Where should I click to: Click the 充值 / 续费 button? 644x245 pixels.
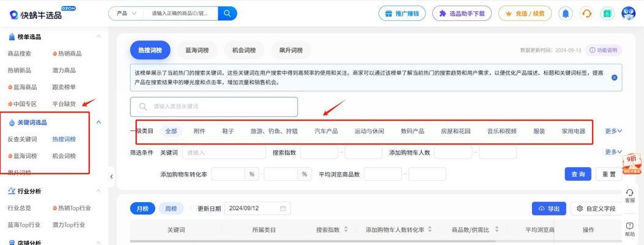pos(525,13)
